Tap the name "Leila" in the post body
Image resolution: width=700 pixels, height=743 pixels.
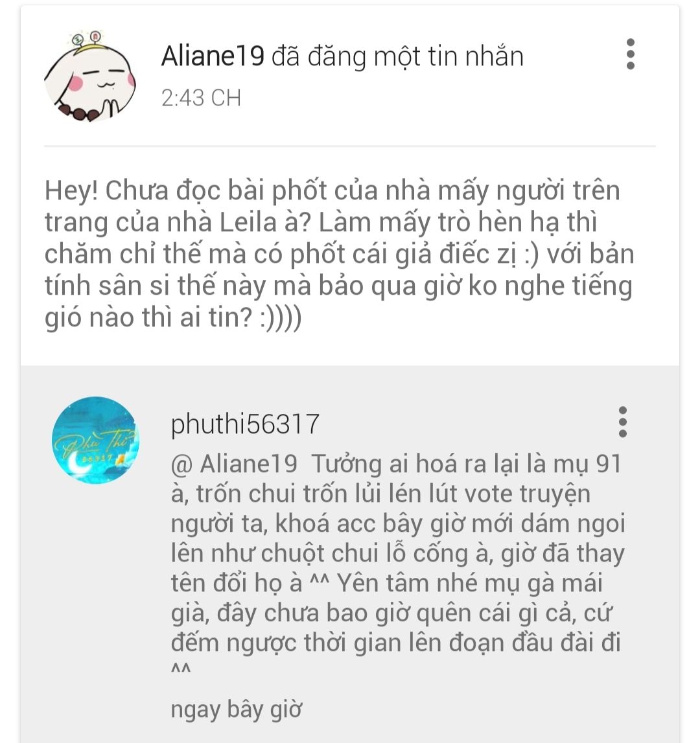tap(248, 222)
